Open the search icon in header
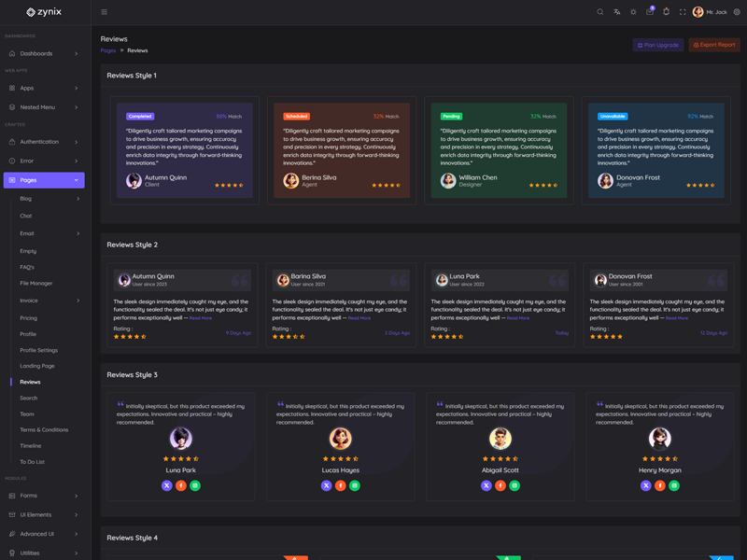Screen dimensions: 747x560 coord(600,12)
